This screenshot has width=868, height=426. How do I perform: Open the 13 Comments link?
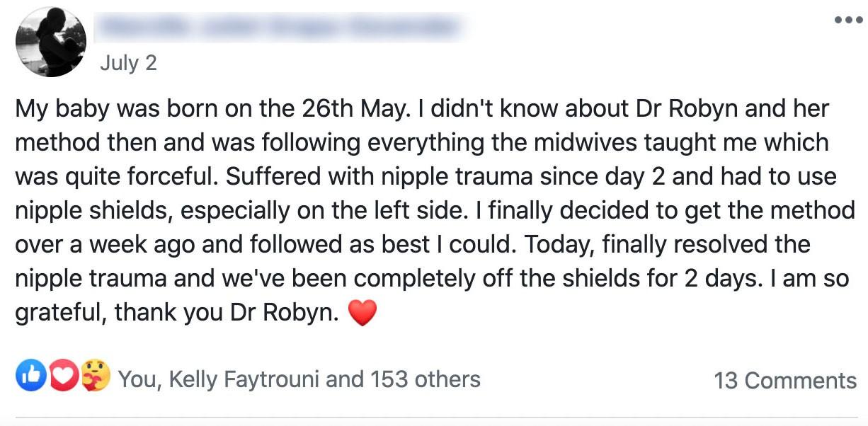[784, 380]
